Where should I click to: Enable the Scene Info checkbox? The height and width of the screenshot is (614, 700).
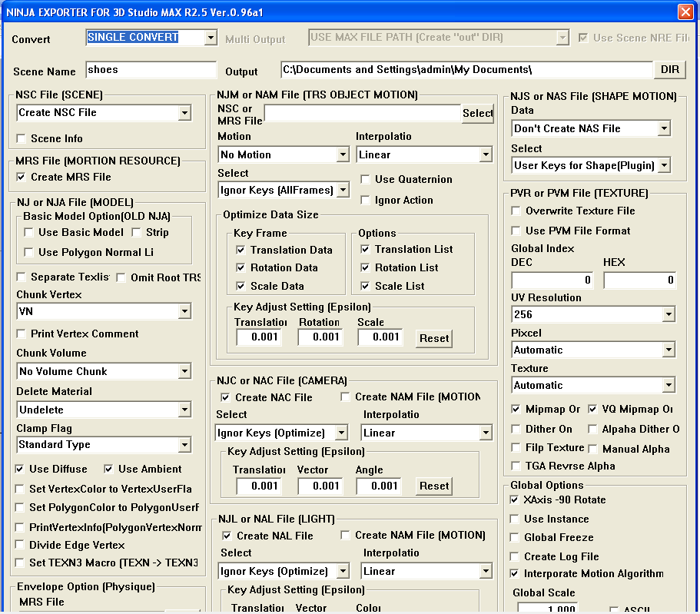[x=21, y=138]
